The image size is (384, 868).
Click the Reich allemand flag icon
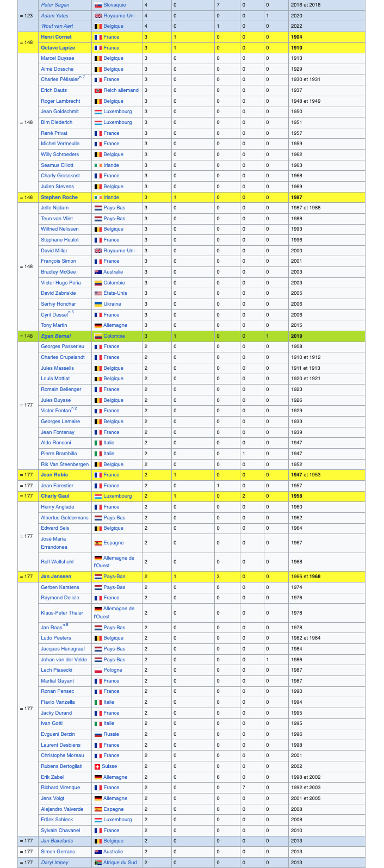tap(98, 90)
